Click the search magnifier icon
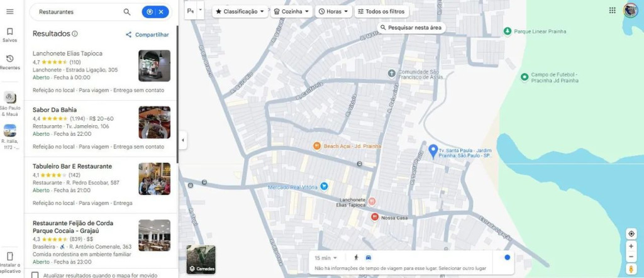This screenshot has width=644, height=278. pos(127,12)
